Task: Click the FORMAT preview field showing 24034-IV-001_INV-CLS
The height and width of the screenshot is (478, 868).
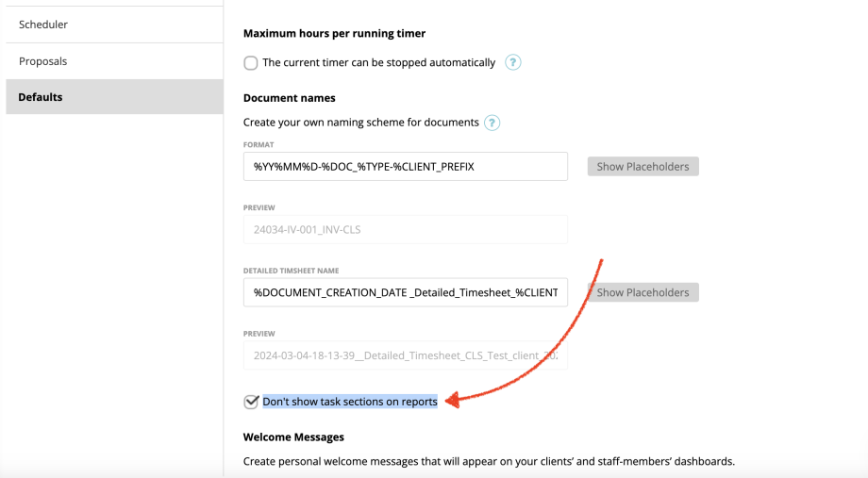Action: [x=405, y=230]
